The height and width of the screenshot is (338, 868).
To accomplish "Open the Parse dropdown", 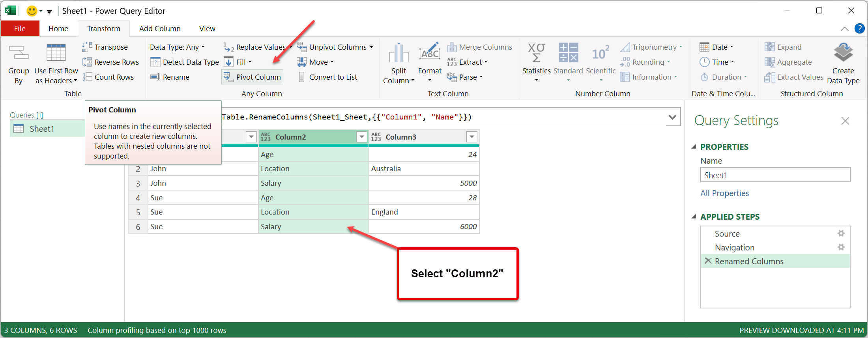I will point(465,77).
